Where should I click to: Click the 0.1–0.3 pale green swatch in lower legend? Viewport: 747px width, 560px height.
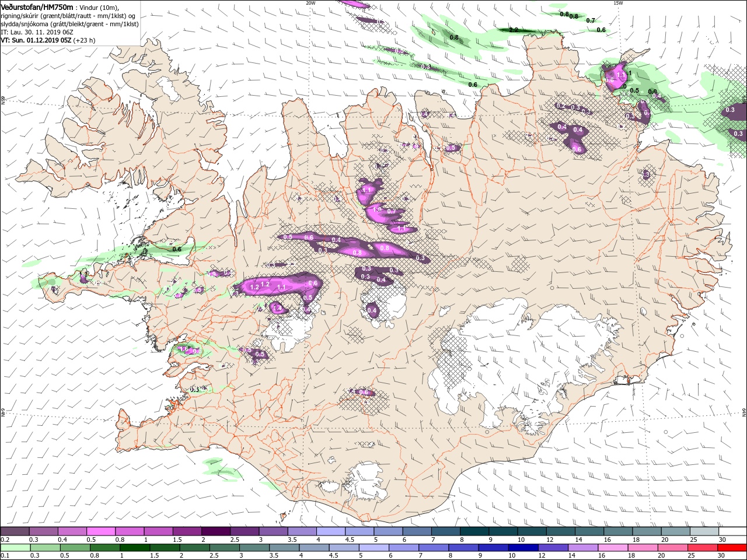click(15, 548)
